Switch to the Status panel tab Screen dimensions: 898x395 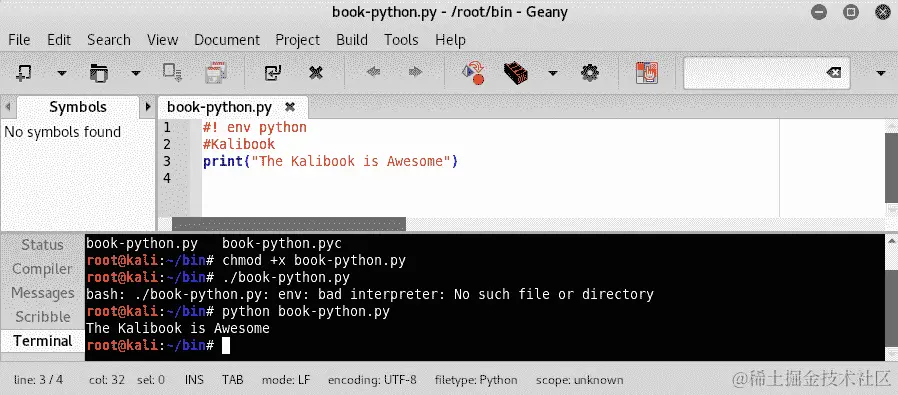[42, 245]
